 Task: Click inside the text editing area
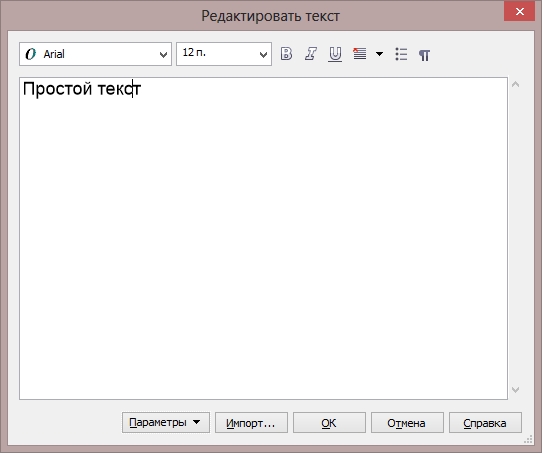pos(263,238)
